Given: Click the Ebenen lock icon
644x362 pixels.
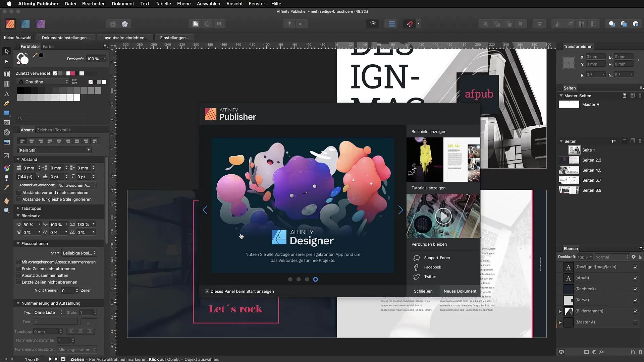Looking at the screenshot, I should click(640, 257).
